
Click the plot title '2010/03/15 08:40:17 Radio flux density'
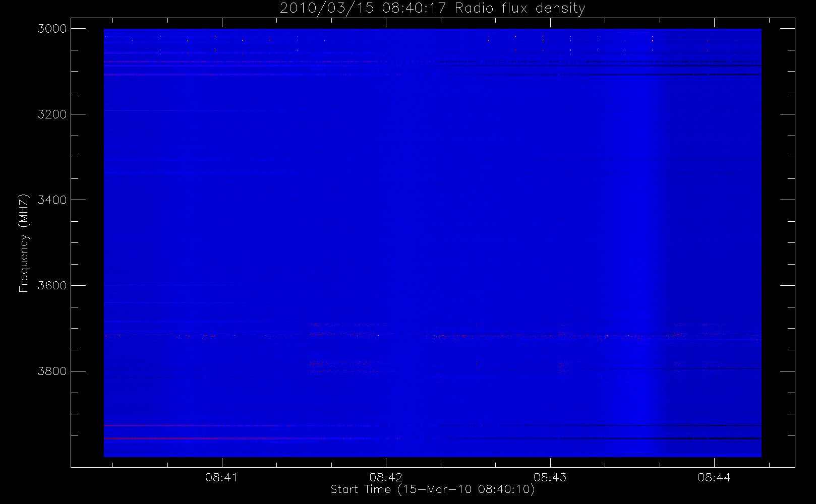click(x=432, y=9)
